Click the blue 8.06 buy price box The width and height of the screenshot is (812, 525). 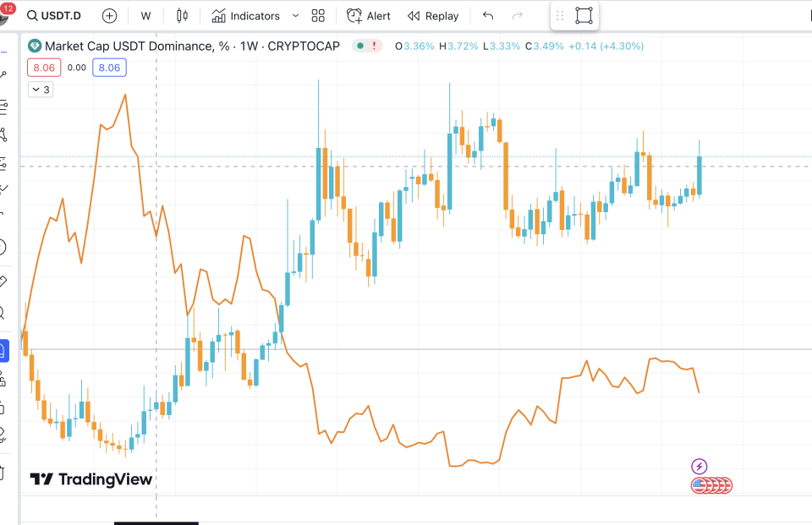(109, 68)
